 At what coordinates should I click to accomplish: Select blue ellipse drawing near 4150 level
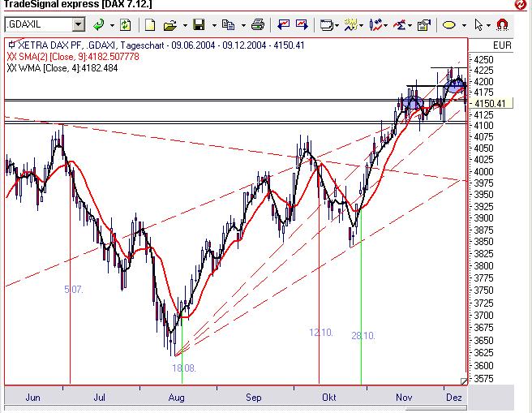pyautogui.click(x=413, y=102)
